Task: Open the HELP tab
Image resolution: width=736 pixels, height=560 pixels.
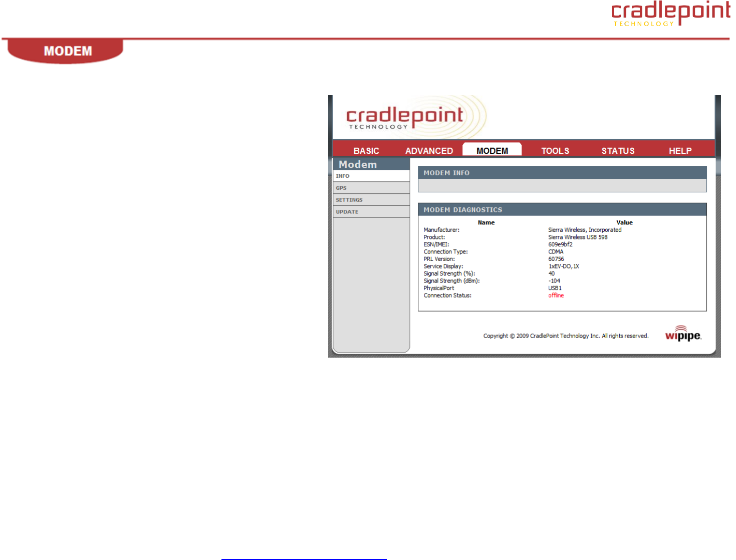Action: coord(680,151)
